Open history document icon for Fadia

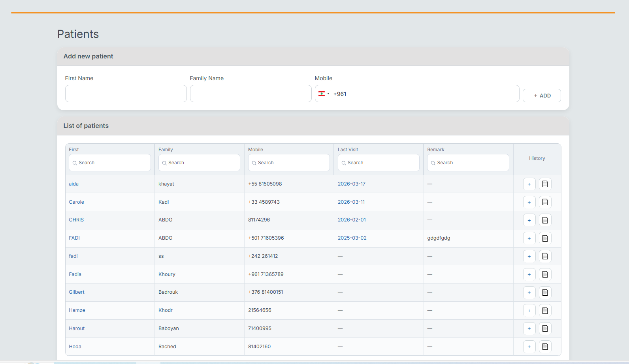[x=545, y=274]
